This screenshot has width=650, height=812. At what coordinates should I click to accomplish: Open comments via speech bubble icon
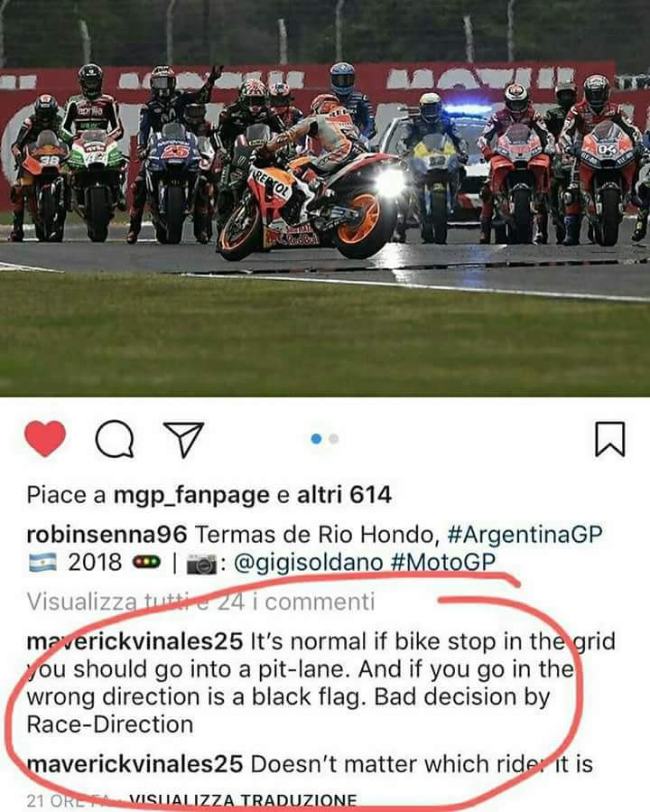click(115, 439)
